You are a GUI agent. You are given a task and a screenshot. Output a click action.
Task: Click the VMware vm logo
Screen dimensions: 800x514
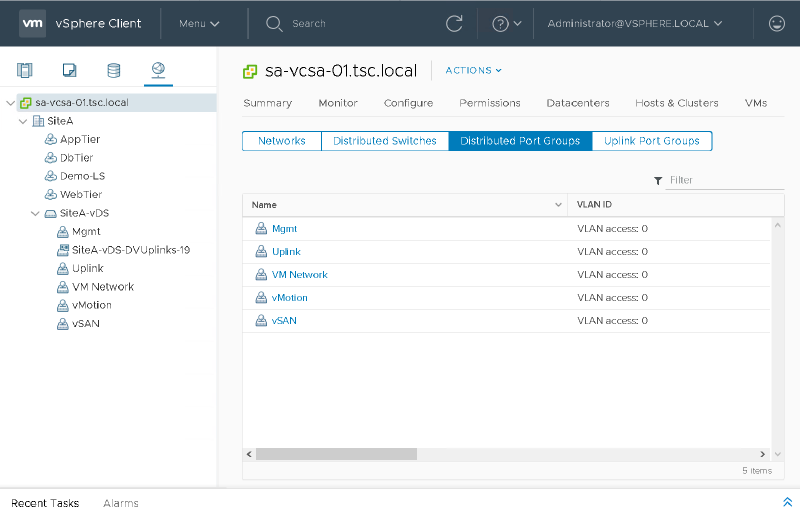click(33, 23)
